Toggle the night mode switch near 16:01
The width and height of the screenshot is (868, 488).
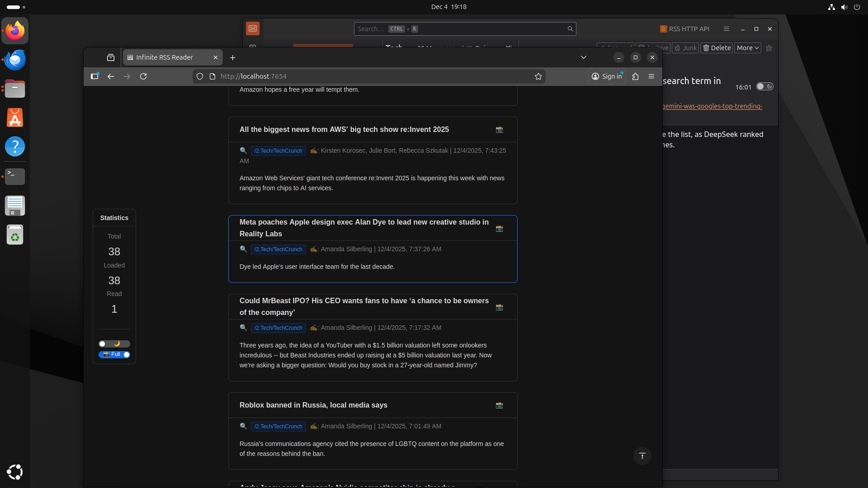coord(764,86)
